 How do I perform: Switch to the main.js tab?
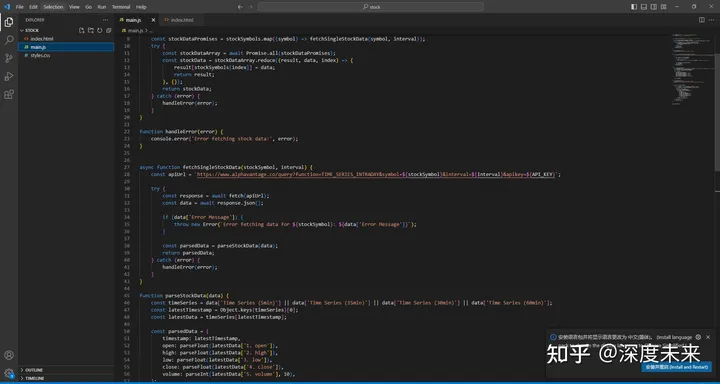pyautogui.click(x=134, y=20)
